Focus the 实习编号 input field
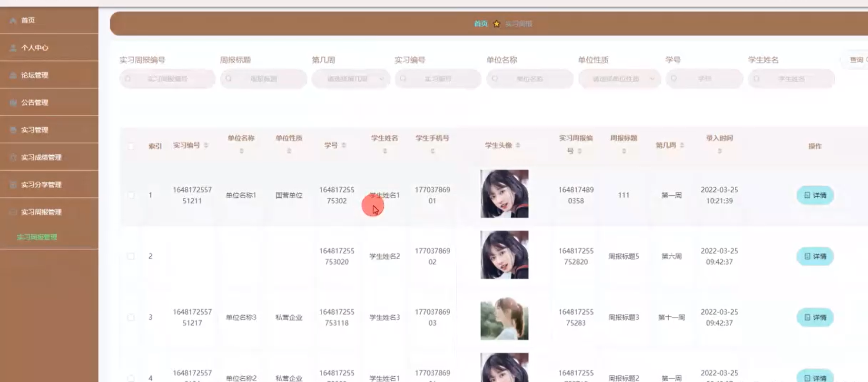 pos(438,79)
